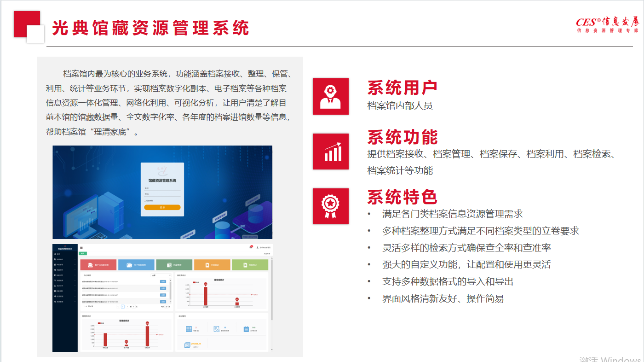Image resolution: width=644 pixels, height=362 pixels.
Task: Click the home icon for 首页 in sidebar
Action: [x=55, y=254]
